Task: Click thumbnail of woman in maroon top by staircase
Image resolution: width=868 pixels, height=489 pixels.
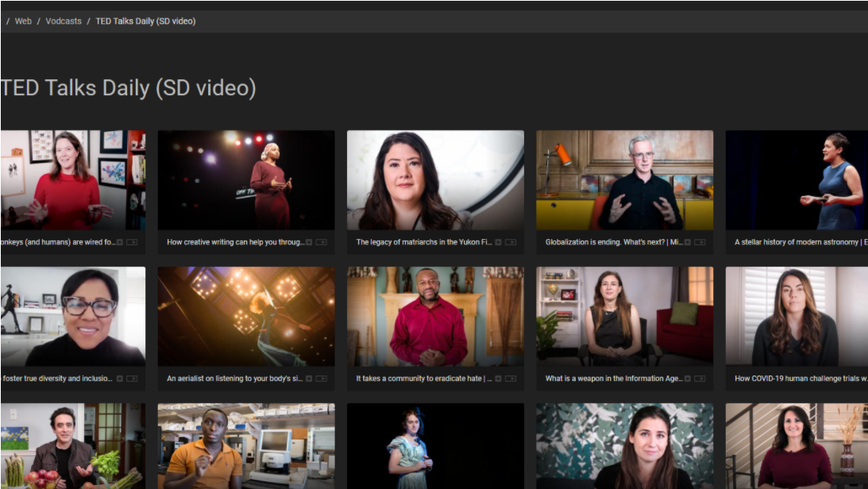Action: tap(797, 446)
